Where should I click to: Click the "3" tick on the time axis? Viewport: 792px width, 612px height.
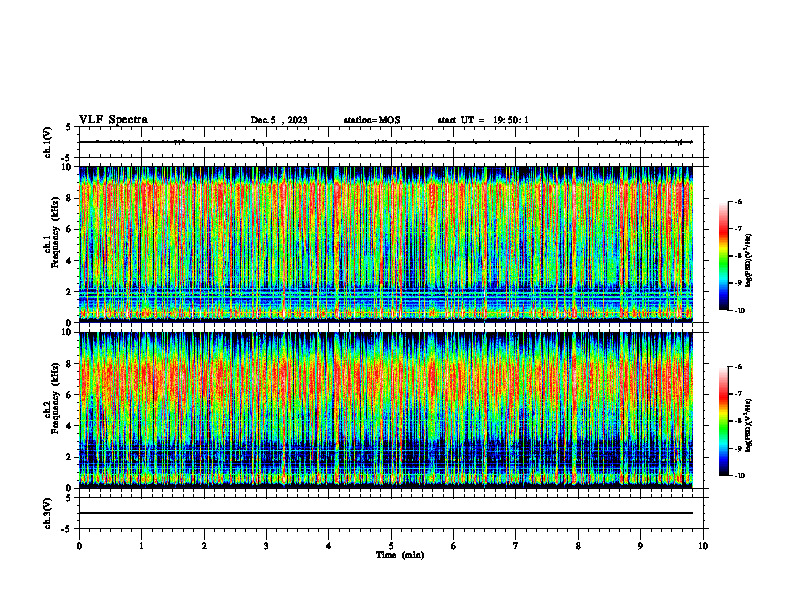coord(266,546)
